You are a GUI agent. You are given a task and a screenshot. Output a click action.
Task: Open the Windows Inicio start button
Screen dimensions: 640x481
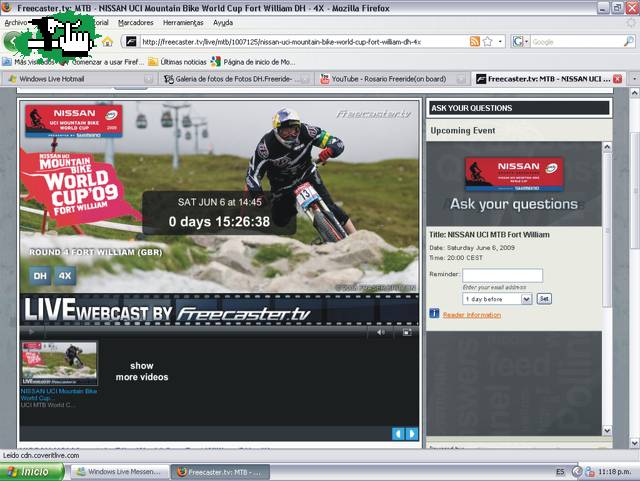32,472
